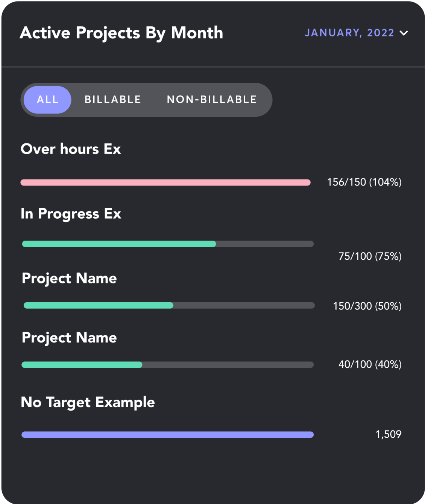This screenshot has height=504, width=425.
Task: Click the progress bar showing 40/100
Action: tap(167, 365)
